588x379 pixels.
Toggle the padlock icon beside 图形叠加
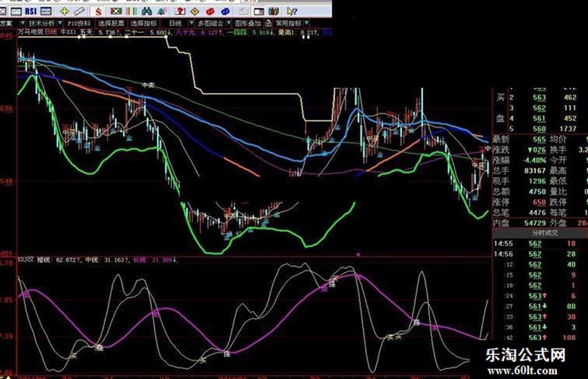[x=268, y=23]
